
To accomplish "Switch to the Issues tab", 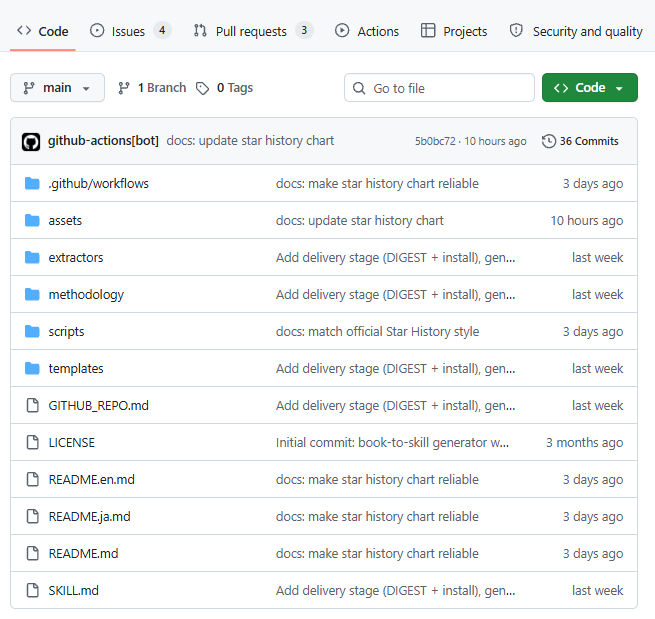I will pos(130,31).
